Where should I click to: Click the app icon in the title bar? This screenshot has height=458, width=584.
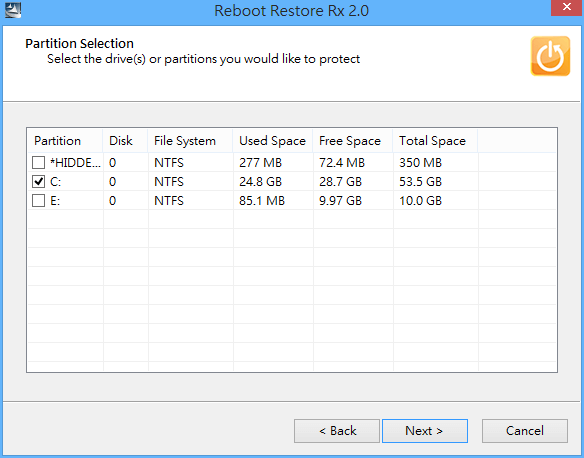pos(13,10)
